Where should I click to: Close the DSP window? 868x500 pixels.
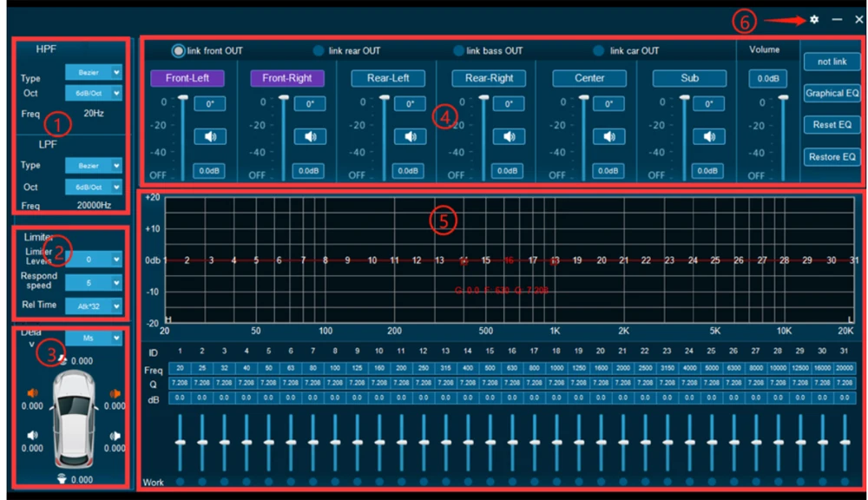tap(858, 19)
